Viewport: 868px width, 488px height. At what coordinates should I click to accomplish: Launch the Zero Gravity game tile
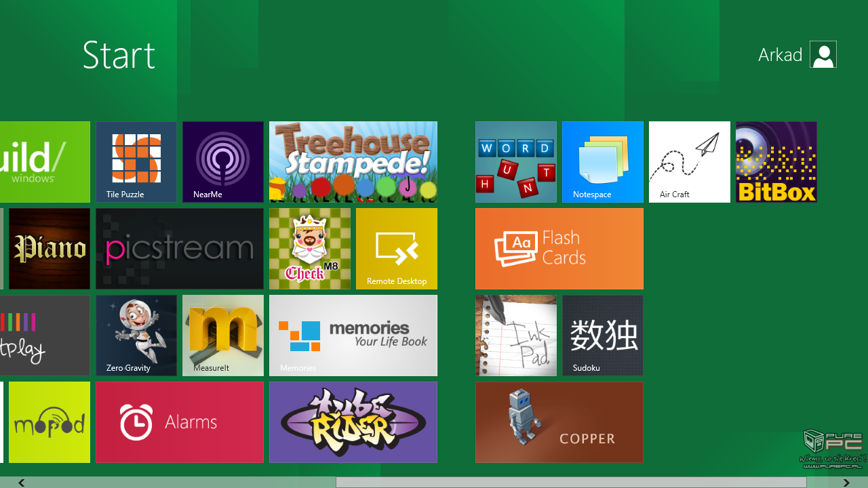point(136,335)
